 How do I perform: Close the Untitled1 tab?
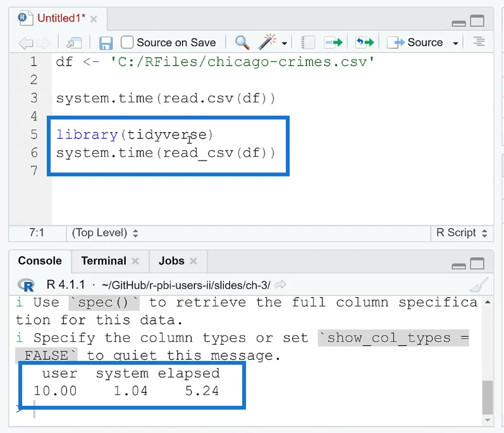point(94,19)
